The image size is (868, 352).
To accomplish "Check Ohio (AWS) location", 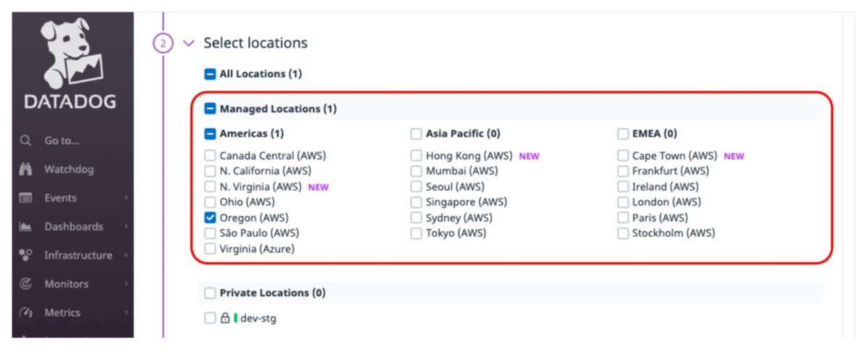I will click(x=210, y=202).
